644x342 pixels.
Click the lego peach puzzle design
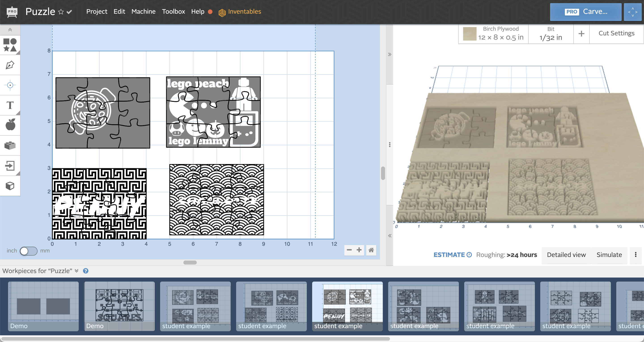pyautogui.click(x=213, y=112)
